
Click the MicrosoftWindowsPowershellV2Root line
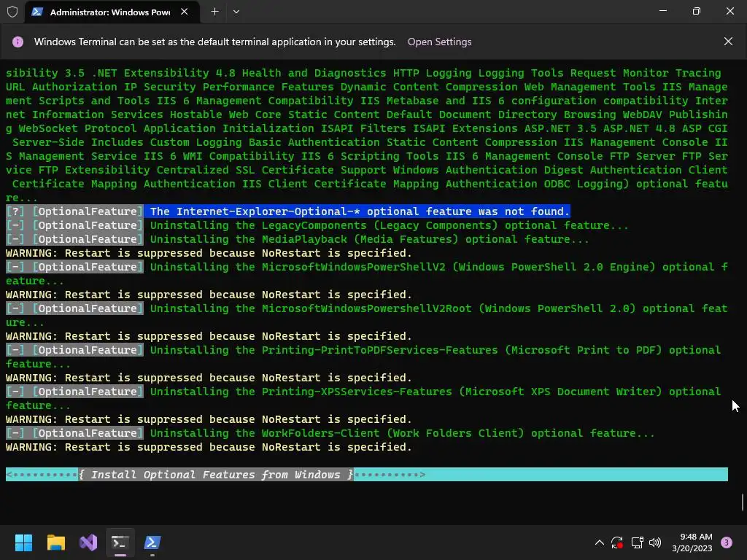point(367,315)
